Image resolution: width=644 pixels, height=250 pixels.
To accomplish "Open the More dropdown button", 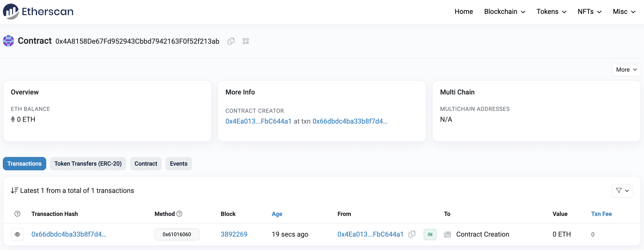I will click(x=626, y=70).
